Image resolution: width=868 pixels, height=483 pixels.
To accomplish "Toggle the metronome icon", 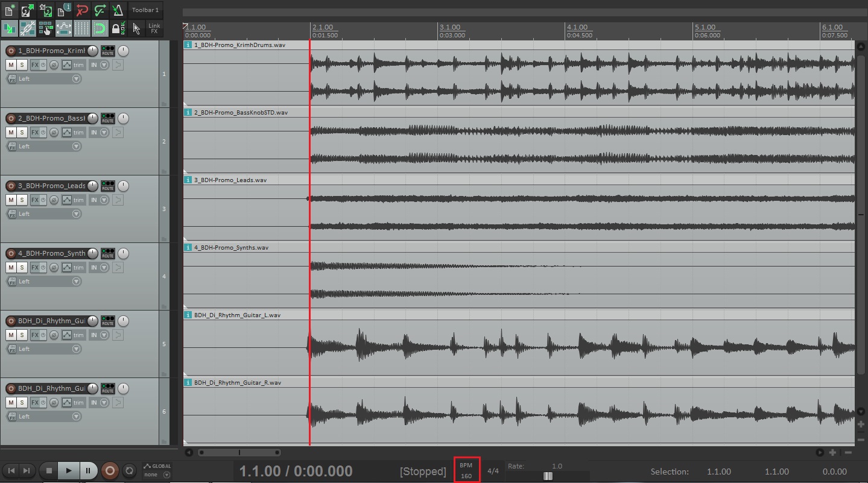I will [118, 10].
